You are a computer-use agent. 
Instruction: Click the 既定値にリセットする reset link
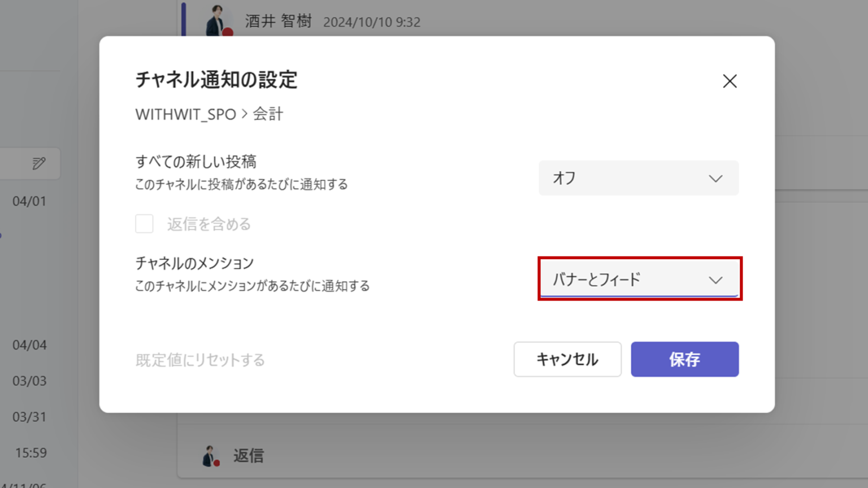[199, 360]
